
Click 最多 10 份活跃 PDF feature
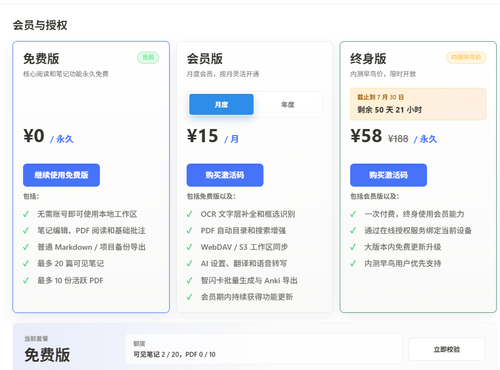point(70,280)
